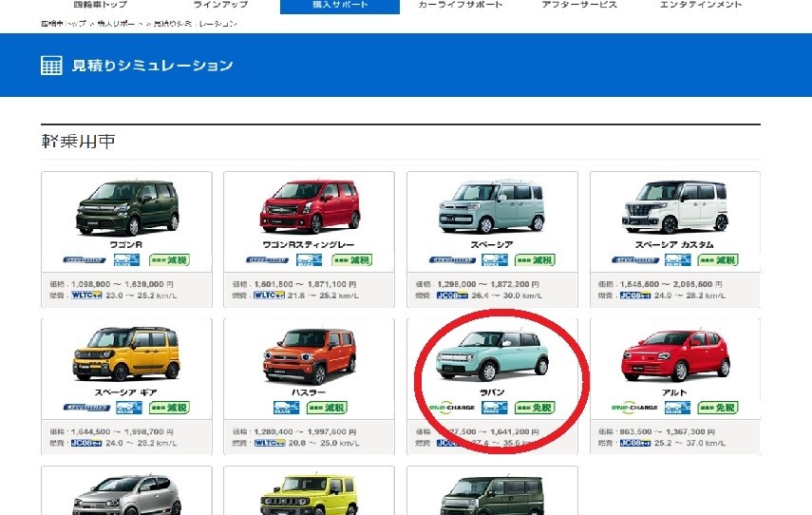The image size is (812, 515).
Task: Click price text 1,644,500 ～ 1,998,700 円
Action: [x=123, y=431]
